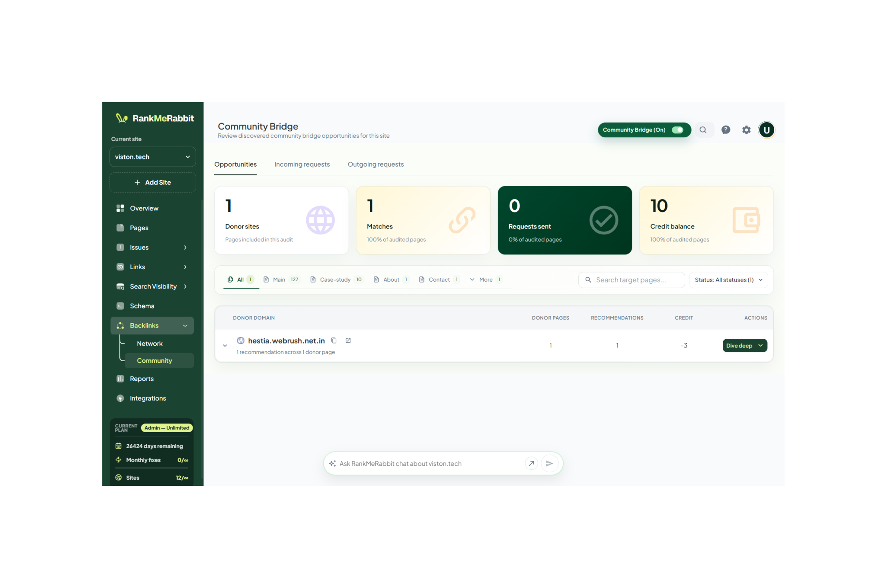Focus the Search target pages field
Image resolution: width=887 pixels, height=588 pixels.
pyautogui.click(x=632, y=280)
